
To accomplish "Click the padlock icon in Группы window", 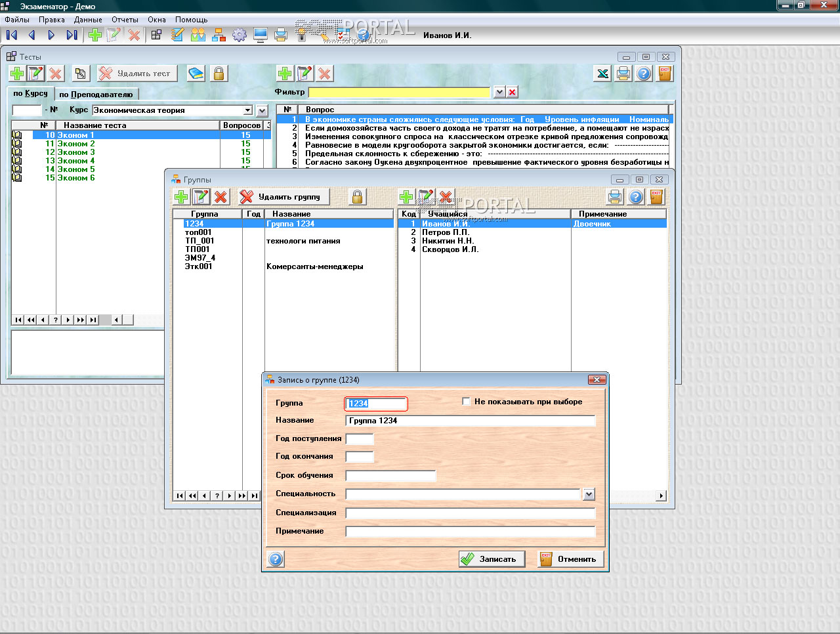I will 358,196.
